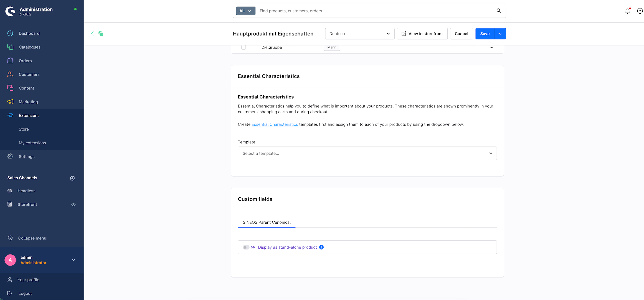Click the help question mark icon
644x300 pixels.
(x=640, y=11)
